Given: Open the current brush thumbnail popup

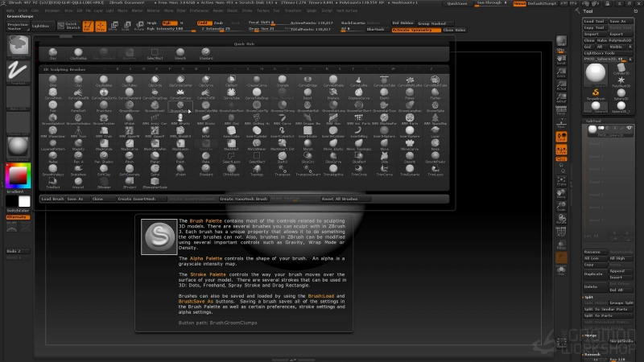Looking at the screenshot, I should point(18,46).
